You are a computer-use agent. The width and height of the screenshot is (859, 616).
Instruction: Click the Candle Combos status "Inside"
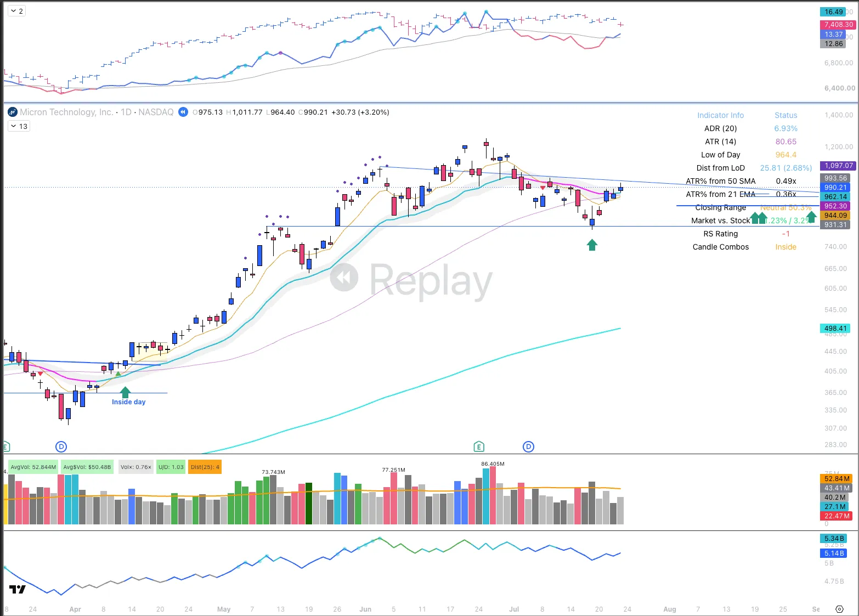[x=786, y=247]
